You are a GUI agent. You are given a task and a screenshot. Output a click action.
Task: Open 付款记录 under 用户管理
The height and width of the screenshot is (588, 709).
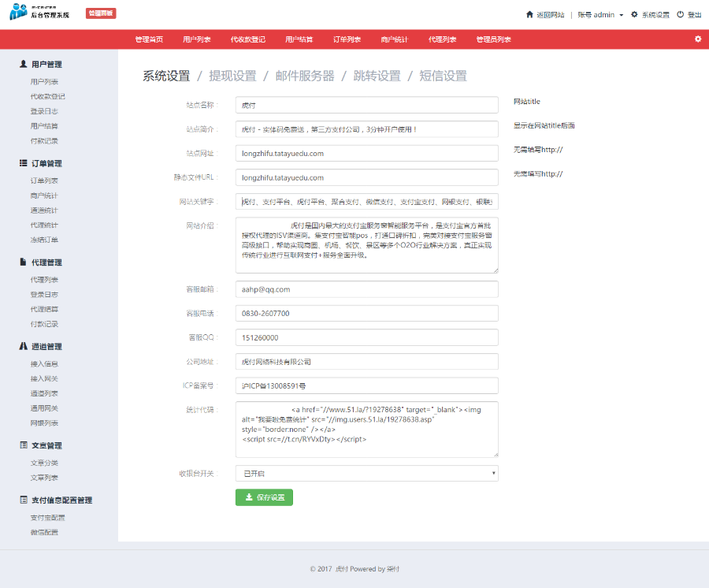[x=44, y=140]
